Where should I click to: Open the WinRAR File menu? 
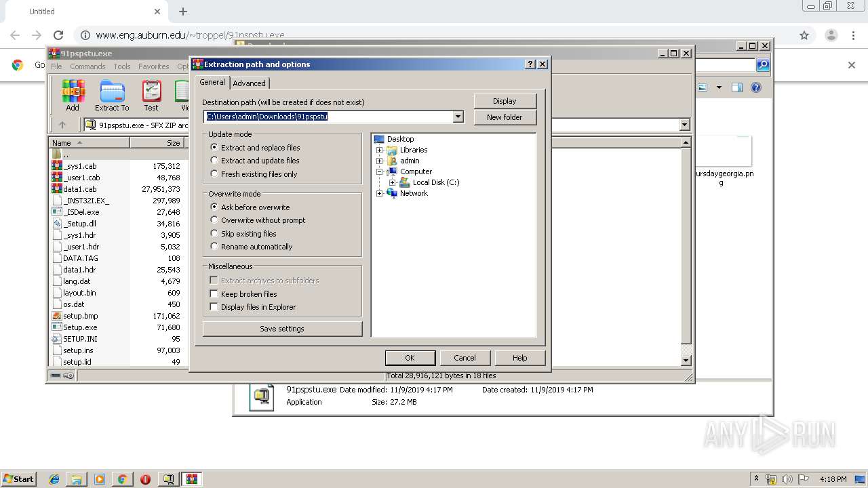coord(56,66)
